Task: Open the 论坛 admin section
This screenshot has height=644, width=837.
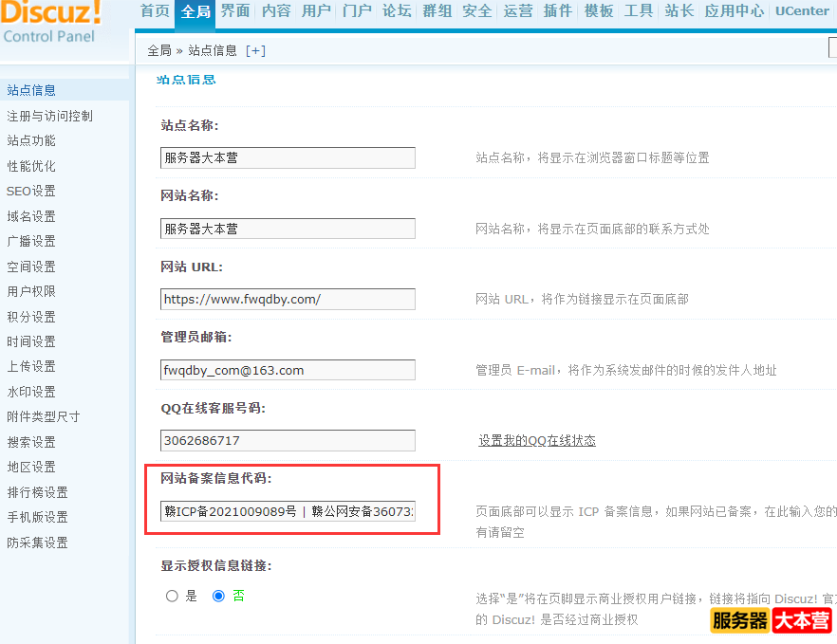Action: (x=398, y=12)
